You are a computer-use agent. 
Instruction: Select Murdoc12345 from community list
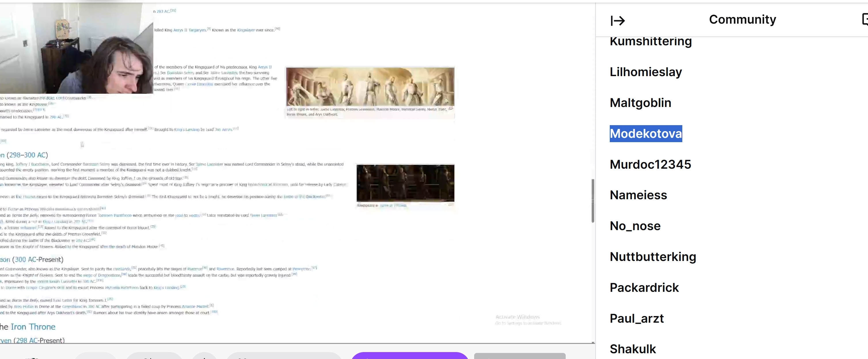(x=650, y=164)
